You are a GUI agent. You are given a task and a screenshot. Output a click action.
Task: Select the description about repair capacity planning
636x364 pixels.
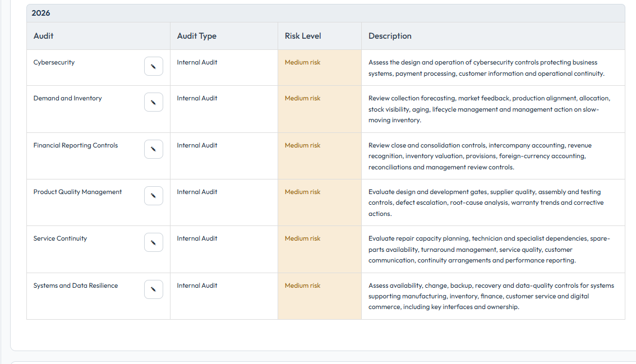point(489,250)
